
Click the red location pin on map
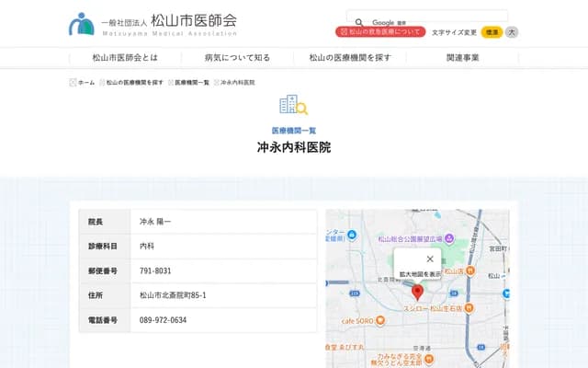[417, 293]
